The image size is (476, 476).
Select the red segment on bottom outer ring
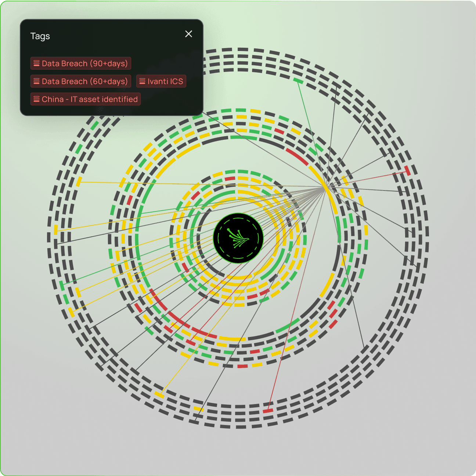(x=268, y=411)
